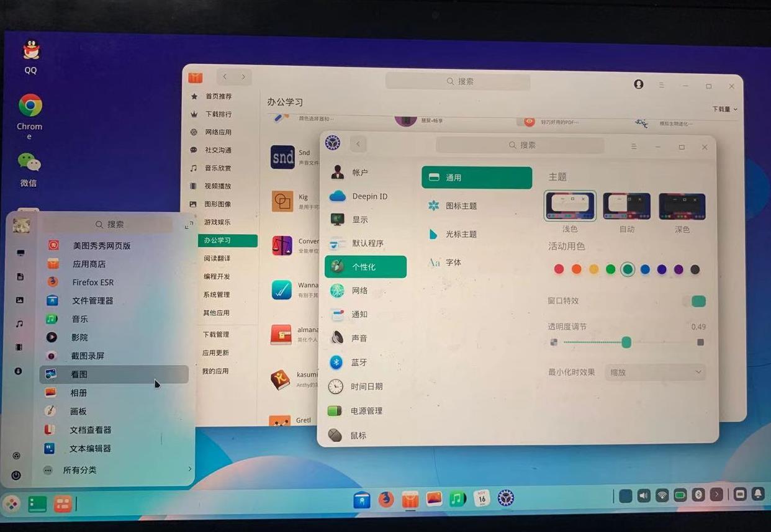The width and height of the screenshot is (771, 532).
Task: Launch Firefox from the dock
Action: pos(385,500)
